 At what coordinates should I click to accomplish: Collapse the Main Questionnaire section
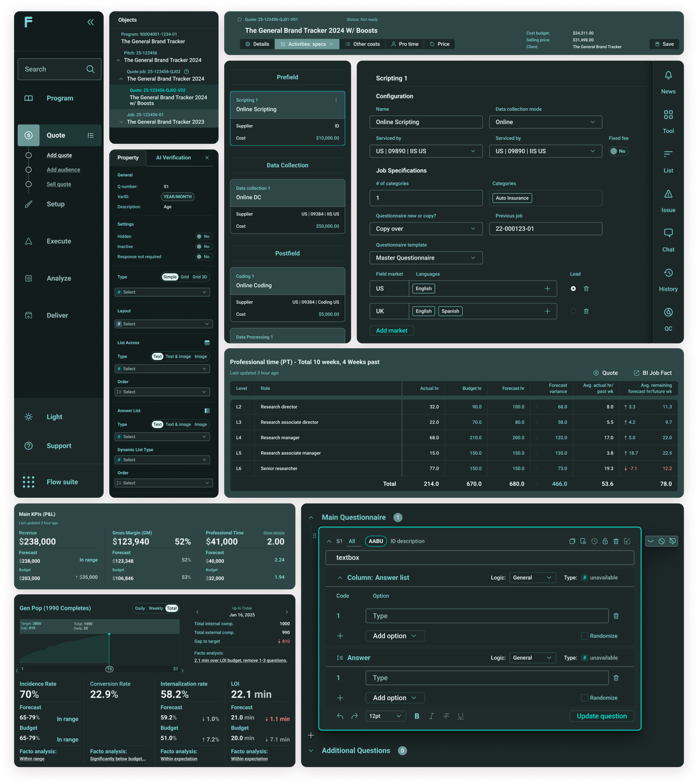311,518
